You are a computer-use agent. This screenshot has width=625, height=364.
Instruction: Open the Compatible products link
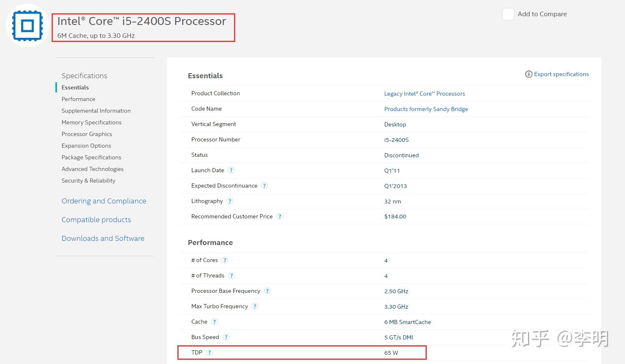tap(96, 220)
